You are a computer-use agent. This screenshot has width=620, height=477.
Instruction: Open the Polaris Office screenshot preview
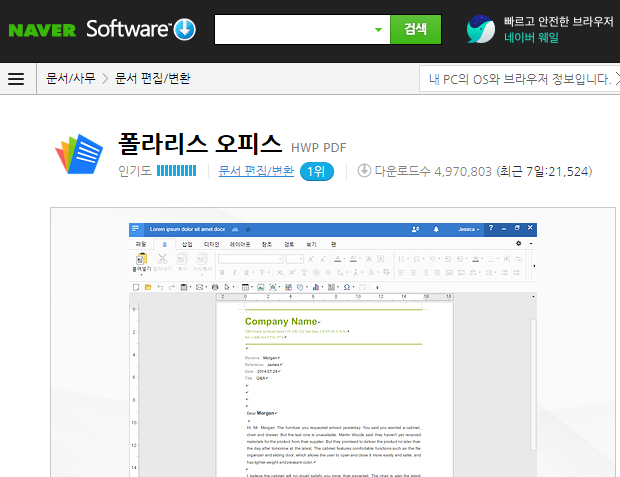(x=333, y=342)
